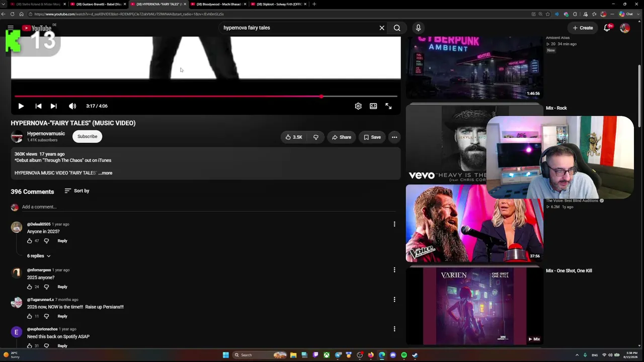Open the 'Mix - One Shot, One Kill' title
644x362 pixels.
coord(569,271)
